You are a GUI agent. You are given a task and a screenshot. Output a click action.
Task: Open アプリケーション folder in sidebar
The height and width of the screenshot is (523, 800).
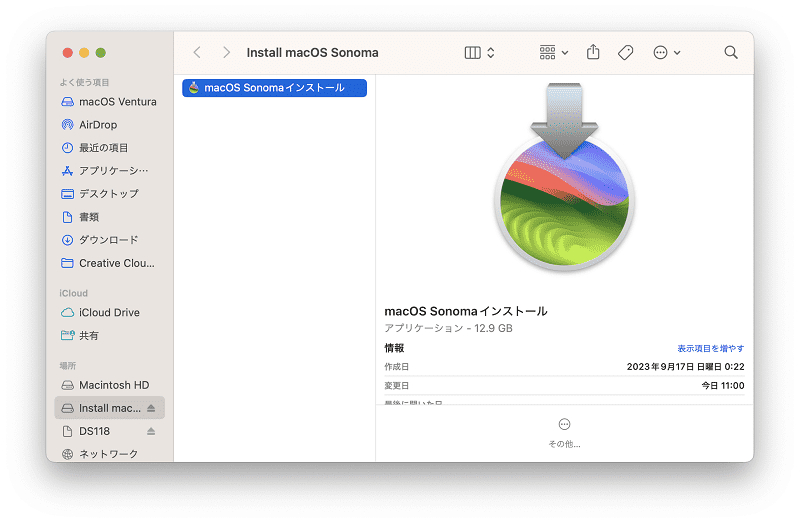click(109, 170)
